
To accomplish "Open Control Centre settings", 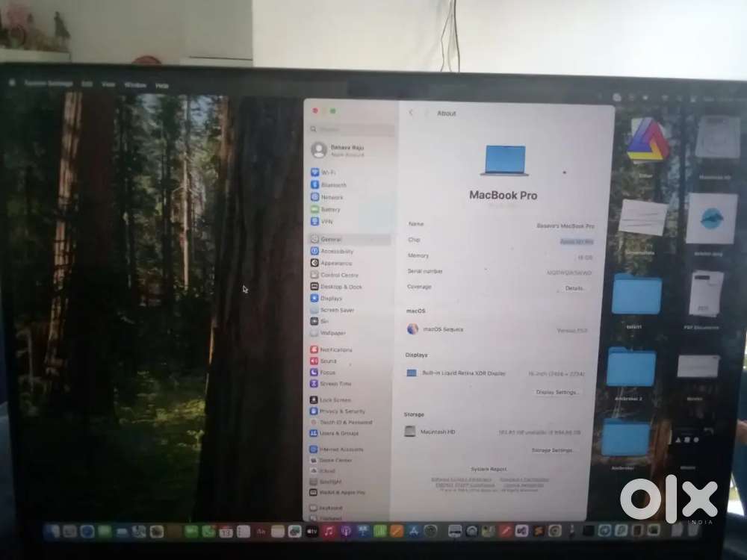I will click(x=338, y=276).
